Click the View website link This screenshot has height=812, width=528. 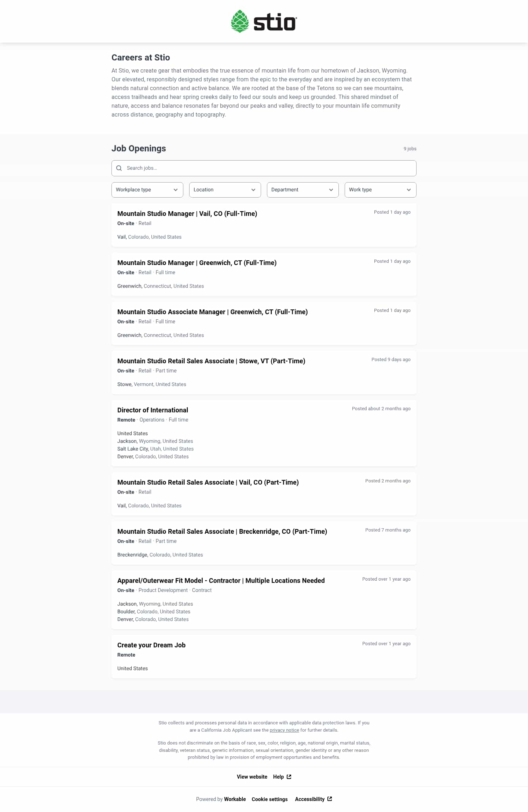click(252, 777)
